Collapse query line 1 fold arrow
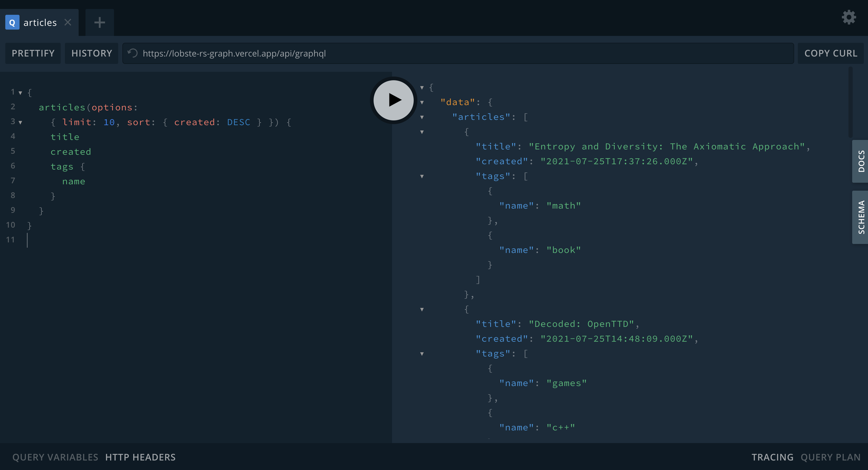The height and width of the screenshot is (470, 868). point(21,93)
